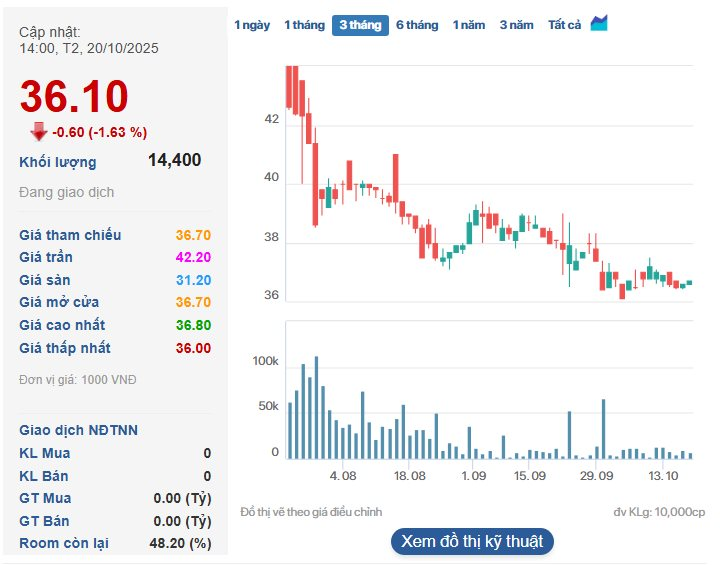Screen dimensions: 720x565
Task: Click the Giá trần value 42.20
Action: (x=193, y=258)
